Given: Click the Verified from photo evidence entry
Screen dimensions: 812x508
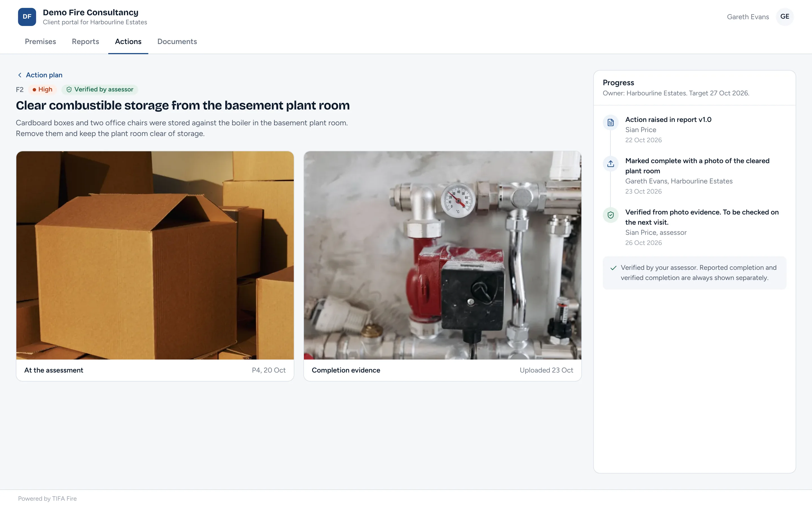Looking at the screenshot, I should [x=702, y=217].
